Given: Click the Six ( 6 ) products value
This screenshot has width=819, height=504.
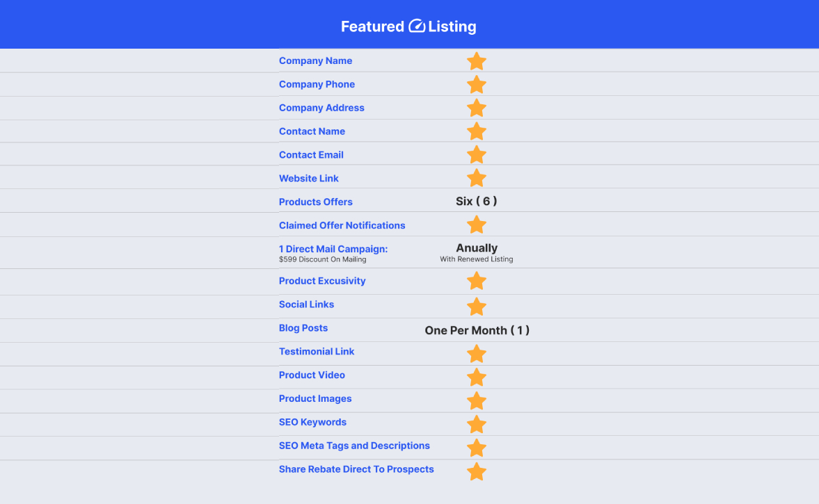Looking at the screenshot, I should (477, 202).
